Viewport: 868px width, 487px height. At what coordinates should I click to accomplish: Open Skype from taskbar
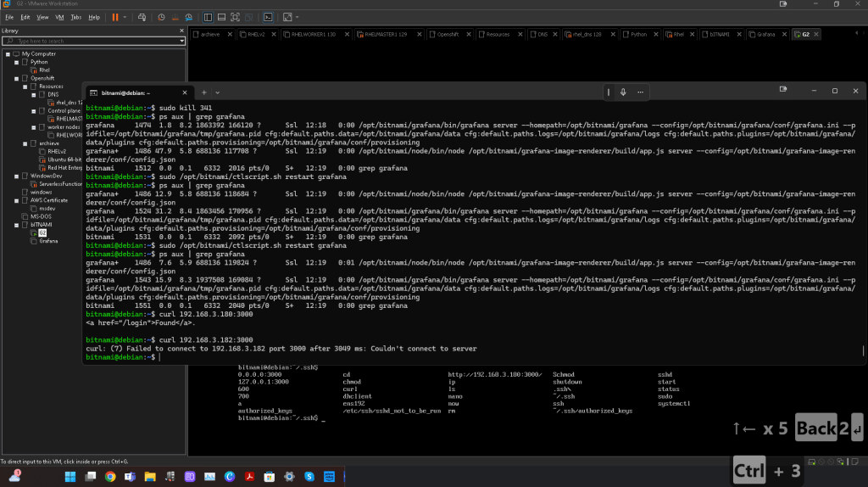pyautogui.click(x=309, y=477)
